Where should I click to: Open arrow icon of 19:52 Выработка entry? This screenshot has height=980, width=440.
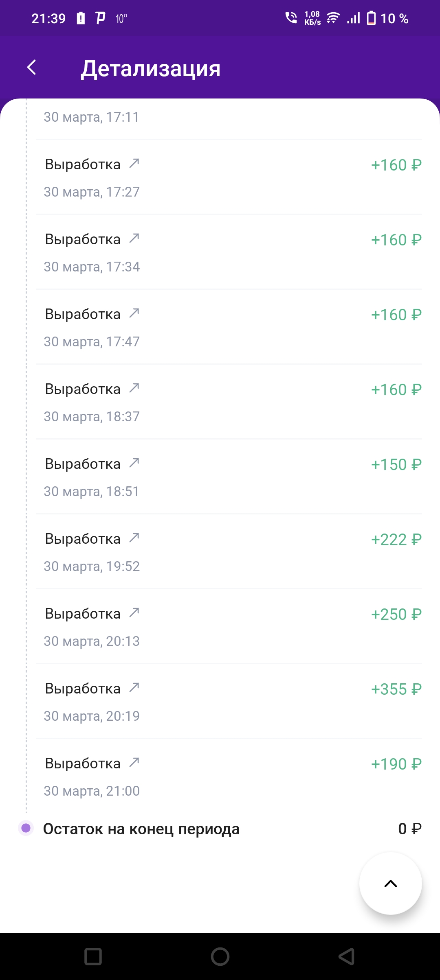(134, 538)
